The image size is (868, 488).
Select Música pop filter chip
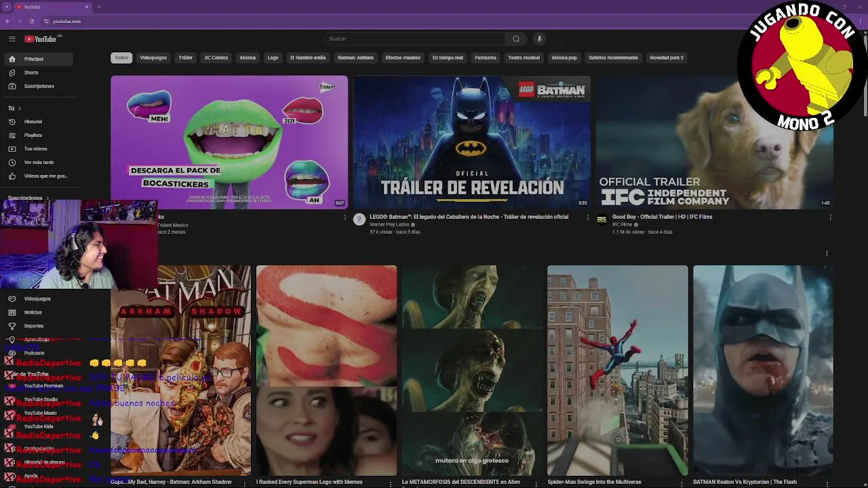pyautogui.click(x=564, y=58)
